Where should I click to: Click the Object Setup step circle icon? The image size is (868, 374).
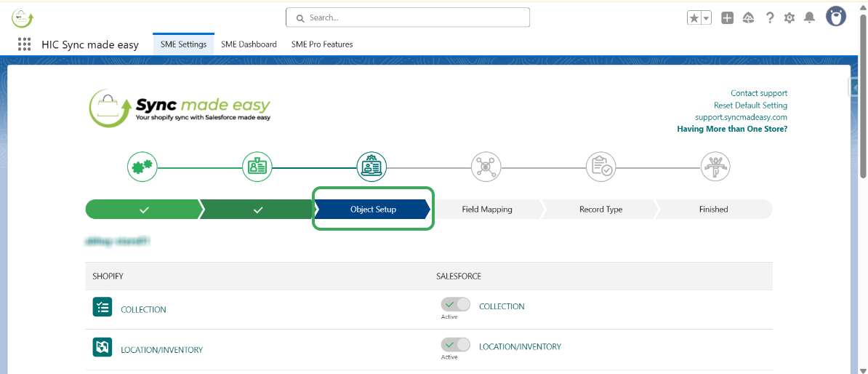click(372, 166)
